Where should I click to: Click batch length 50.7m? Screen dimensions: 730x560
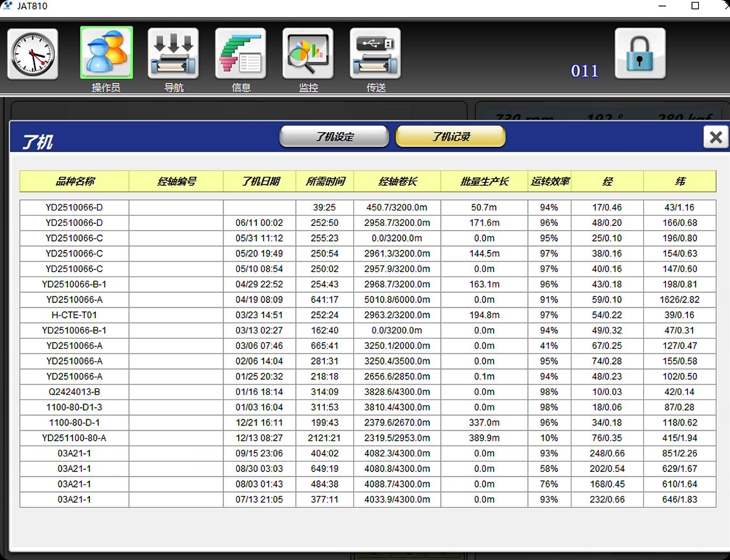pos(484,207)
